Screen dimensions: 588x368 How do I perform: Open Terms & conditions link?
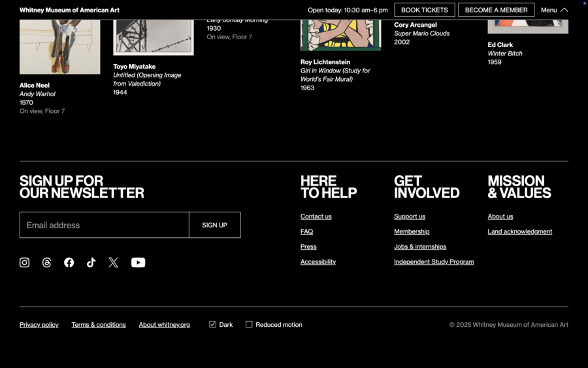99,325
